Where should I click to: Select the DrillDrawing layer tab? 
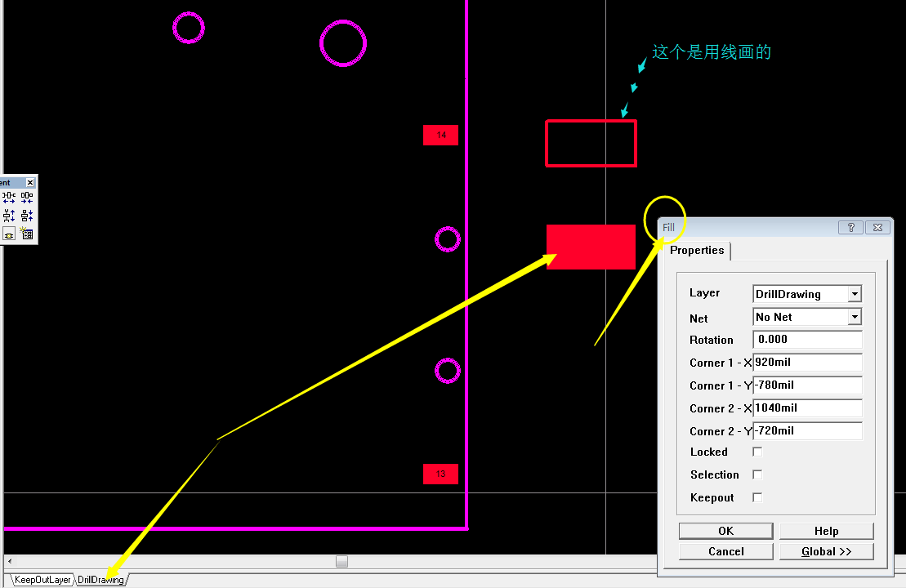click(100, 580)
